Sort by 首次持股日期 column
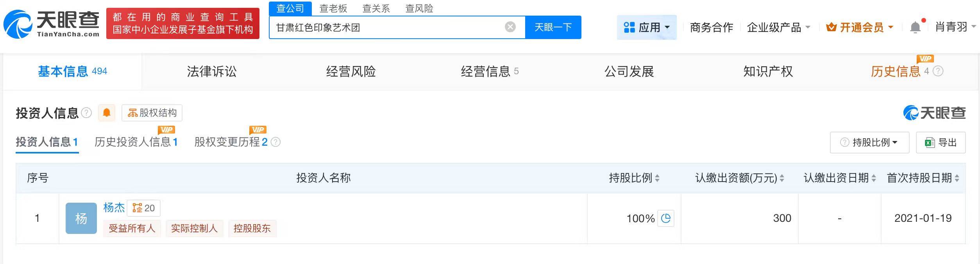The image size is (980, 264). (957, 178)
